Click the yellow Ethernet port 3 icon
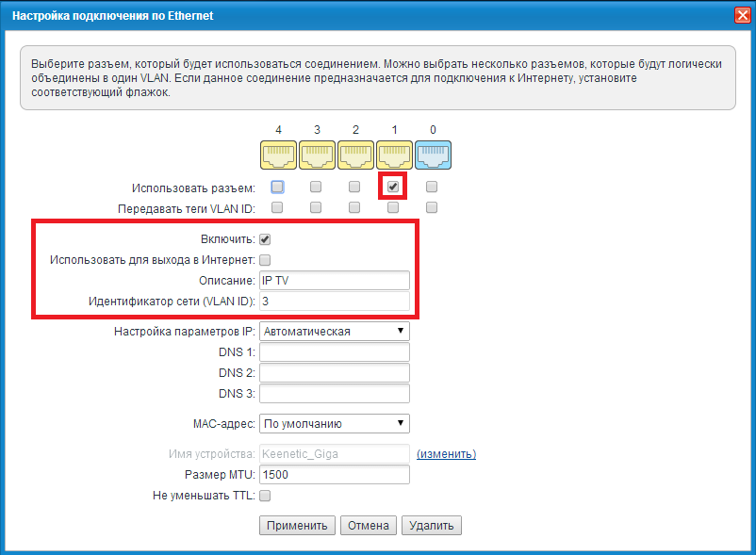This screenshot has height=555, width=756. point(317,156)
